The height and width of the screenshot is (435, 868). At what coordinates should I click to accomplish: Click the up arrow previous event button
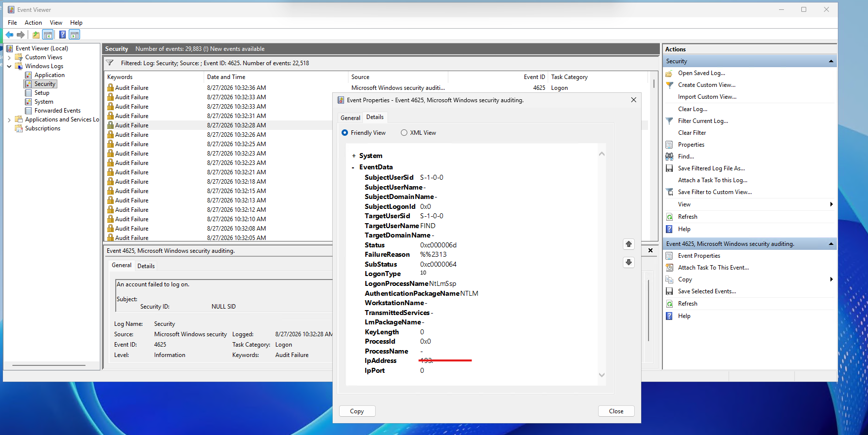629,244
